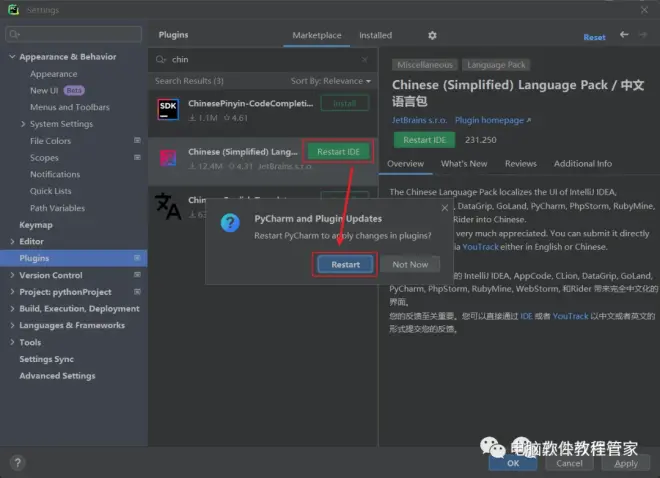Select Menus and Toolbars page
This screenshot has width=660, height=478.
(x=69, y=107)
